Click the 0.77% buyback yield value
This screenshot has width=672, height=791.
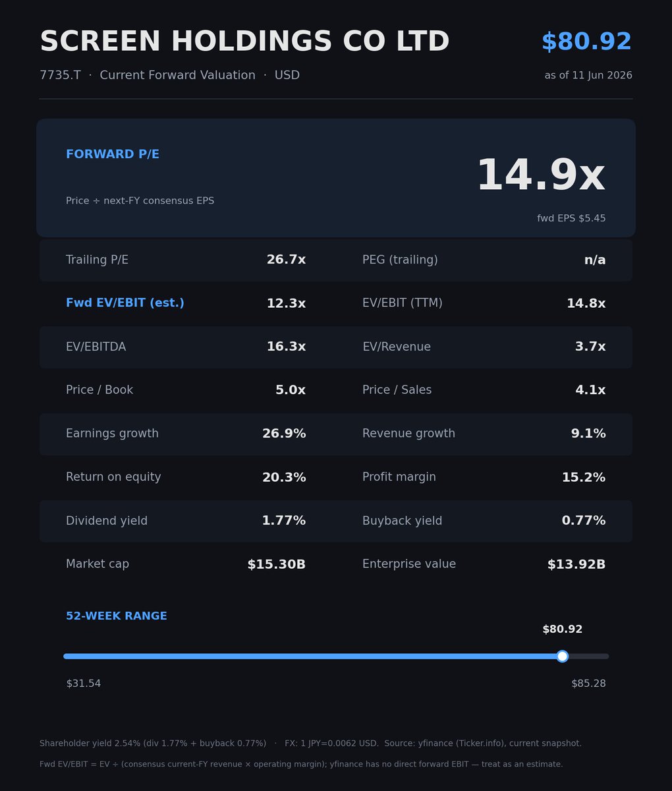tap(584, 521)
